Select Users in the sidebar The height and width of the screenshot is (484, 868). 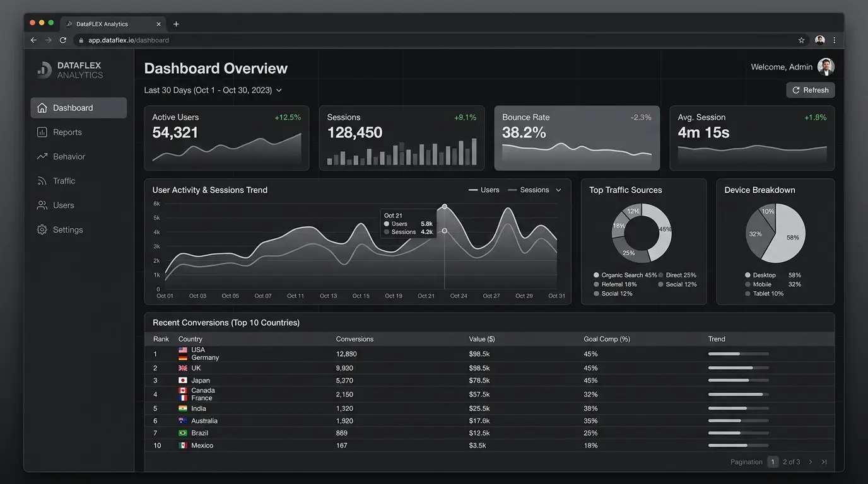coord(78,205)
